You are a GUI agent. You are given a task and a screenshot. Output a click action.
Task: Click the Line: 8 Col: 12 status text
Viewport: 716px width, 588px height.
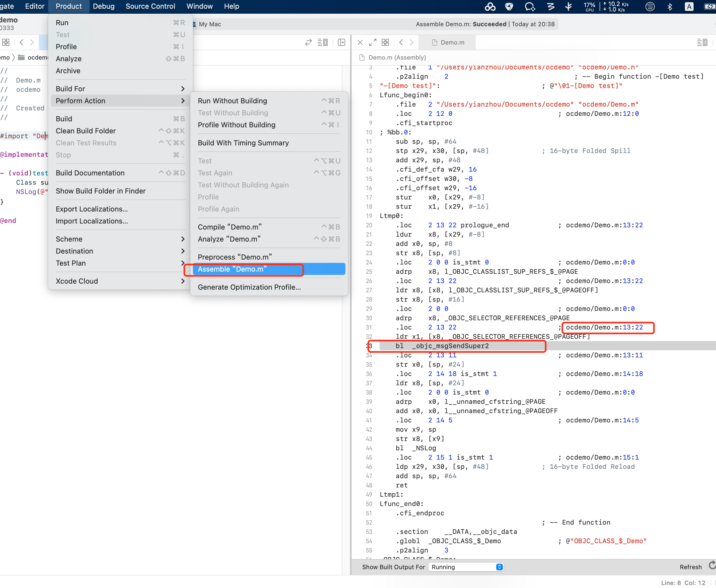683,583
